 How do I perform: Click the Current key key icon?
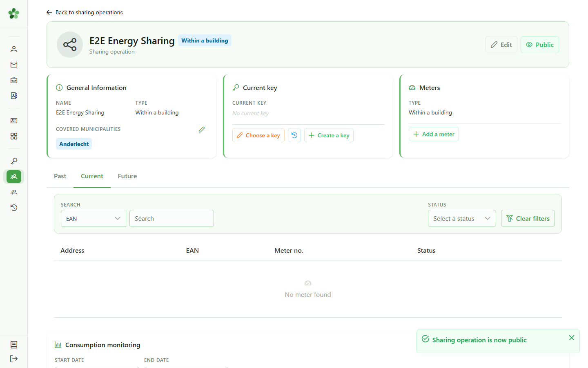[x=236, y=88]
